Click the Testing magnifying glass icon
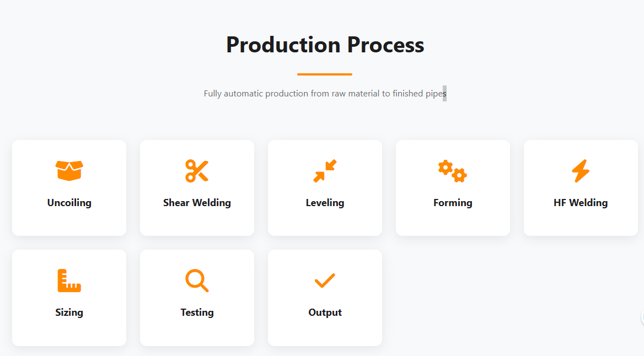The width and height of the screenshot is (644, 356). pyautogui.click(x=197, y=281)
